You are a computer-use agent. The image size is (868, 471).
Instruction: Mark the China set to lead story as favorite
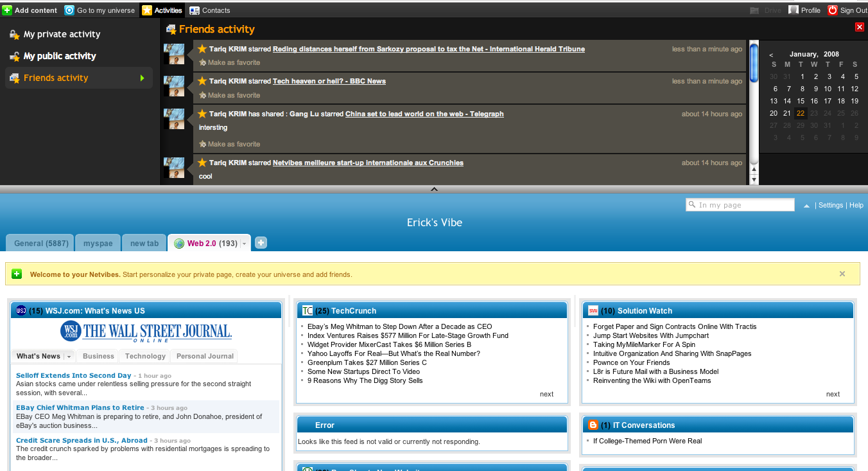(x=230, y=144)
